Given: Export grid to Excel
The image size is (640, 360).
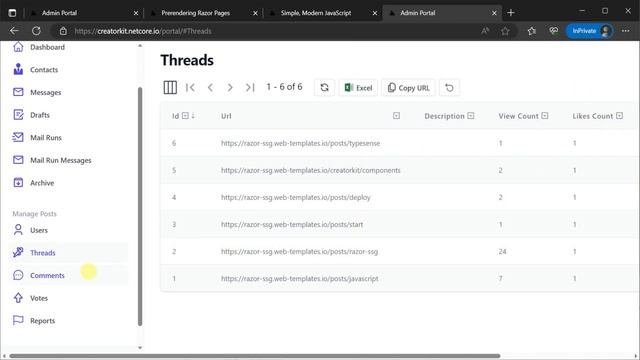Looking at the screenshot, I should pyautogui.click(x=358, y=88).
